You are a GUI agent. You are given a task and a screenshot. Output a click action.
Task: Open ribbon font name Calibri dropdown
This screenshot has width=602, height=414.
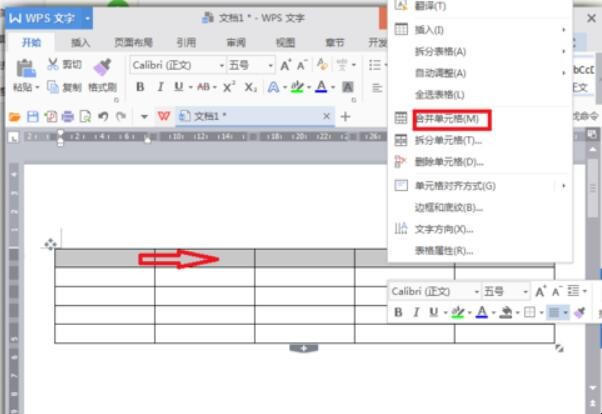222,66
